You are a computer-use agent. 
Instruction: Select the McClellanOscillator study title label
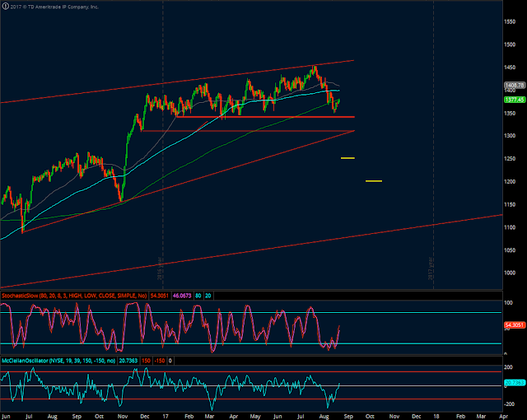coord(58,361)
